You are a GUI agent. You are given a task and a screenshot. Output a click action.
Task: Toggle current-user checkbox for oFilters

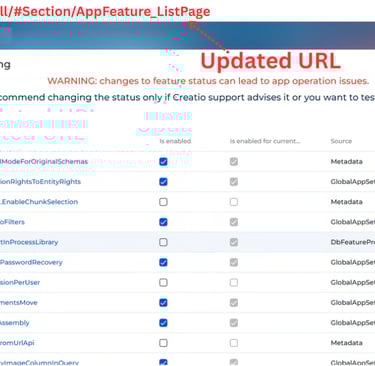click(234, 222)
